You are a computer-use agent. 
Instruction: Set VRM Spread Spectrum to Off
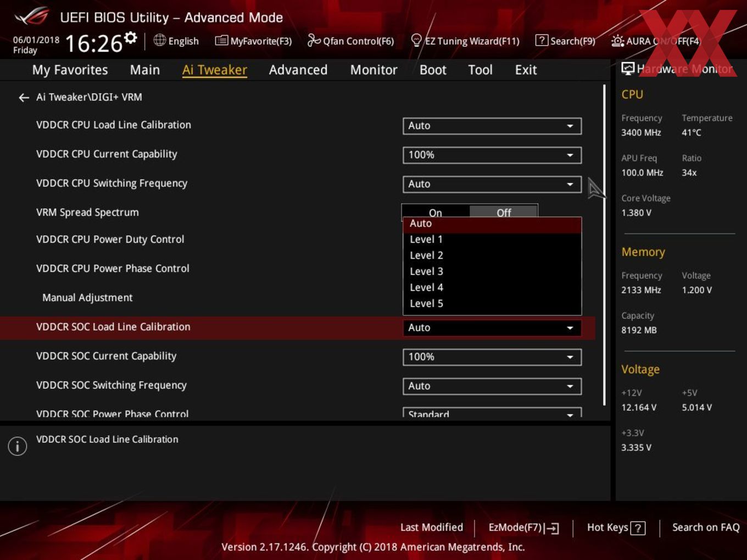click(x=504, y=211)
